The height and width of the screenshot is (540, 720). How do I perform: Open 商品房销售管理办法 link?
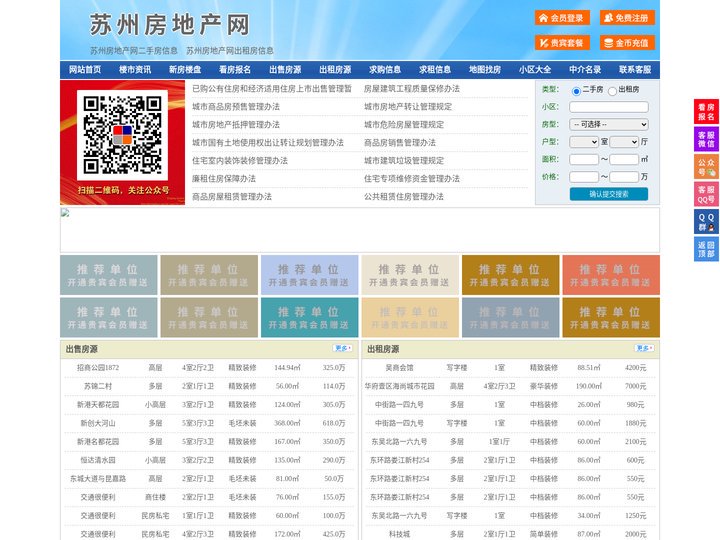point(400,143)
